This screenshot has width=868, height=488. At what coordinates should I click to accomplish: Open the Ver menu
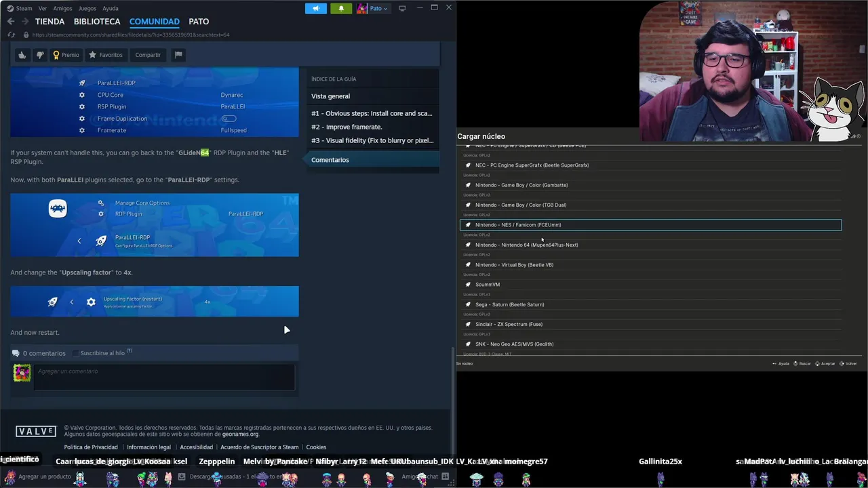tap(43, 8)
